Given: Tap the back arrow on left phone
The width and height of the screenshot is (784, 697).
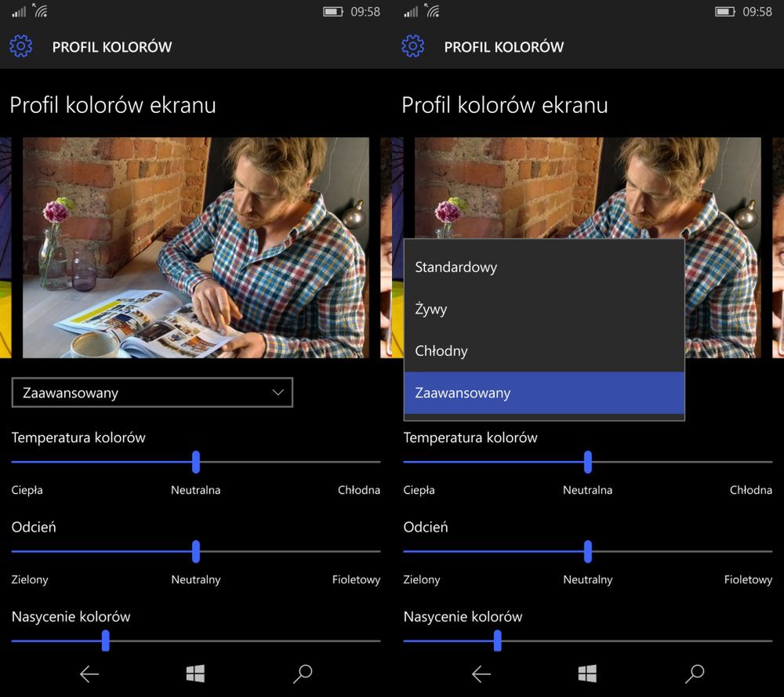Looking at the screenshot, I should (x=89, y=674).
